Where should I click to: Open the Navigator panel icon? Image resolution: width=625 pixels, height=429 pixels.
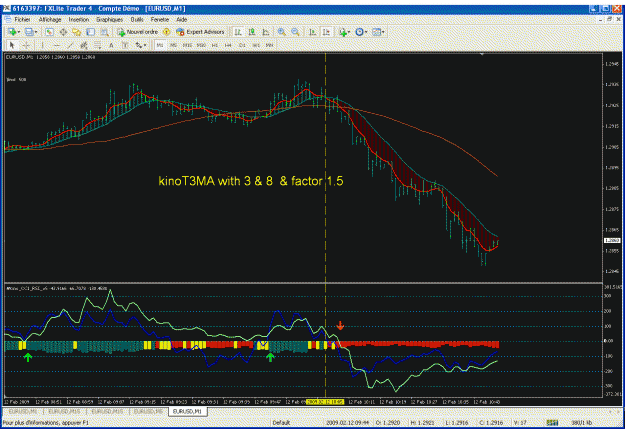[77, 32]
